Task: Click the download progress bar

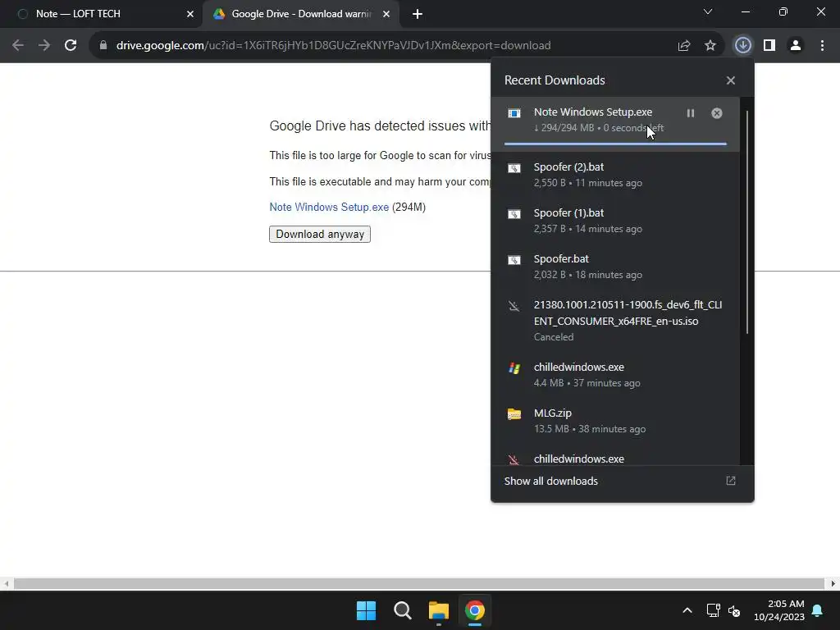Action: (615, 144)
